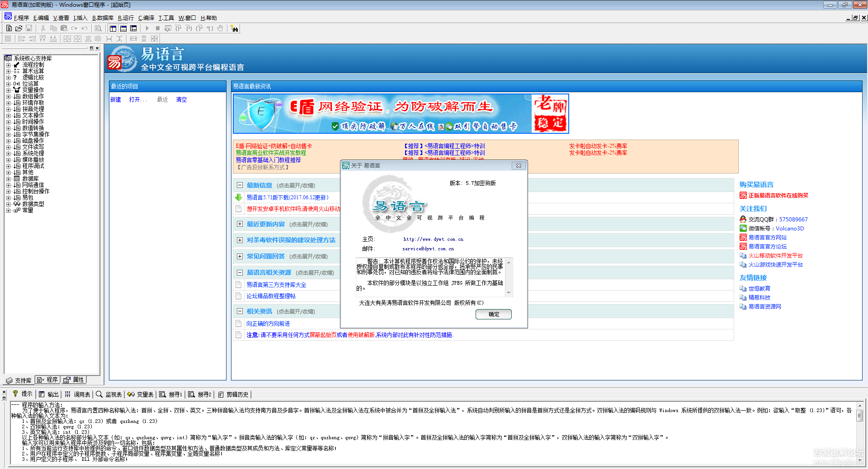Click the QQ penguin icon beside 交流QQ群
The image size is (868, 469).
(x=743, y=219)
